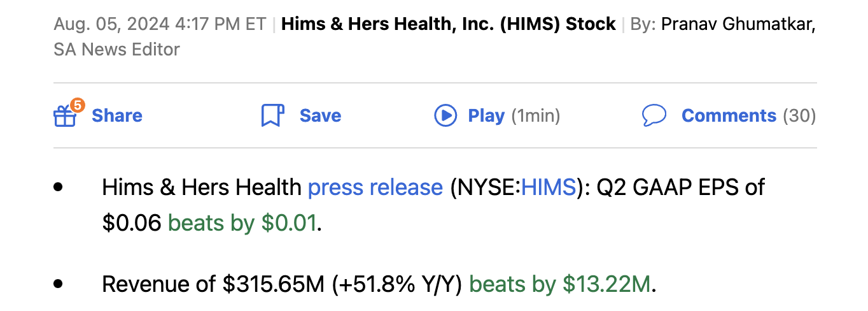Viewport: 868px width, 311px height.
Task: Click the Revenue of $315.65M text
Action: click(214, 284)
